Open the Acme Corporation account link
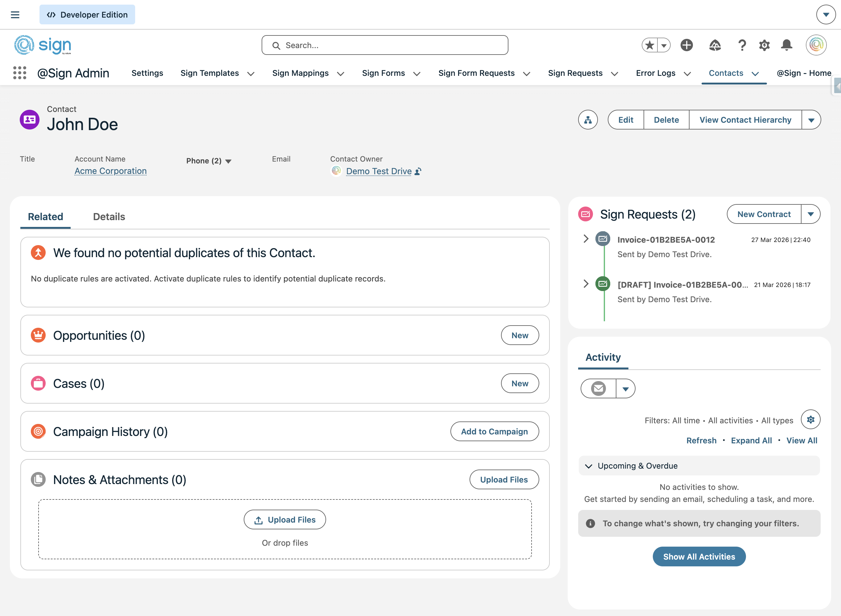 click(110, 171)
